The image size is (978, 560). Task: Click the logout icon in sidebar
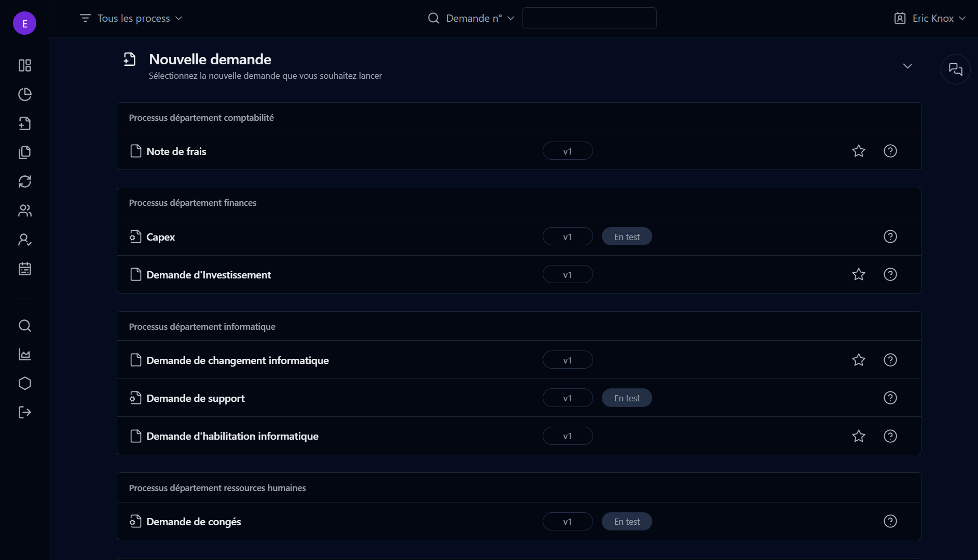point(25,412)
